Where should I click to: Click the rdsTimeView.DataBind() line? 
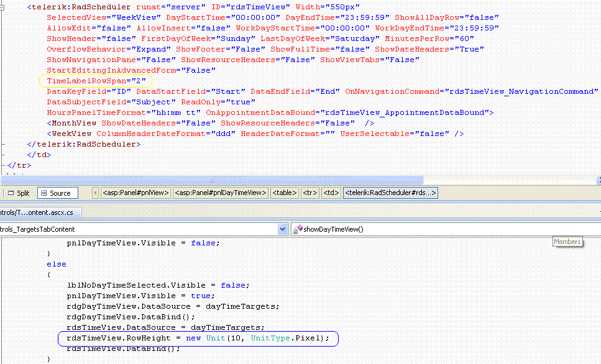[124, 348]
